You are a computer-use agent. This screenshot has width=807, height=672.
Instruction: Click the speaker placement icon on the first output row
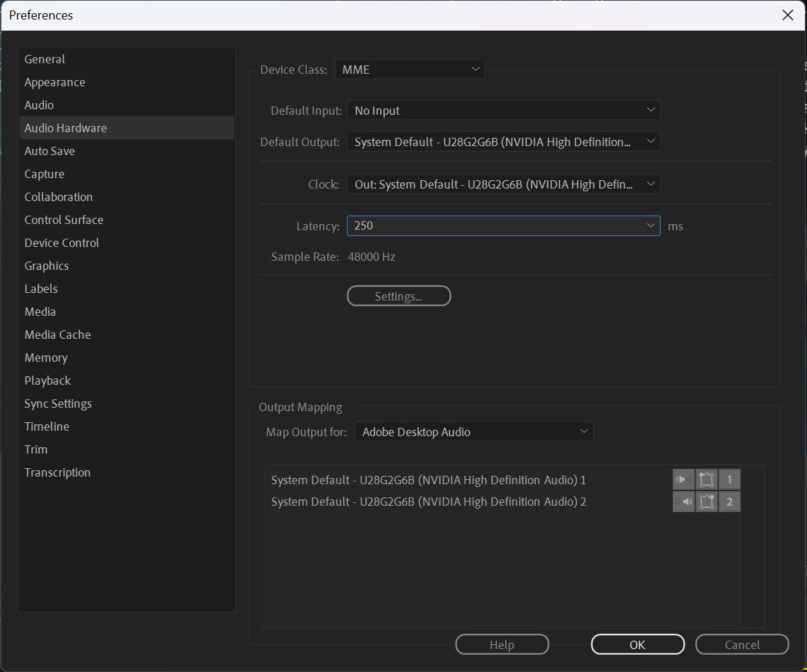[x=706, y=479]
